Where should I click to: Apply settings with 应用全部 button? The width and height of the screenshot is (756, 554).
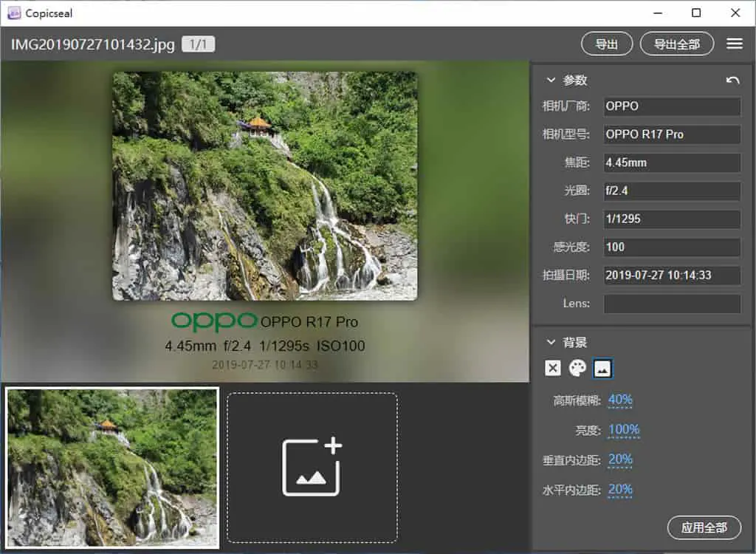(704, 527)
